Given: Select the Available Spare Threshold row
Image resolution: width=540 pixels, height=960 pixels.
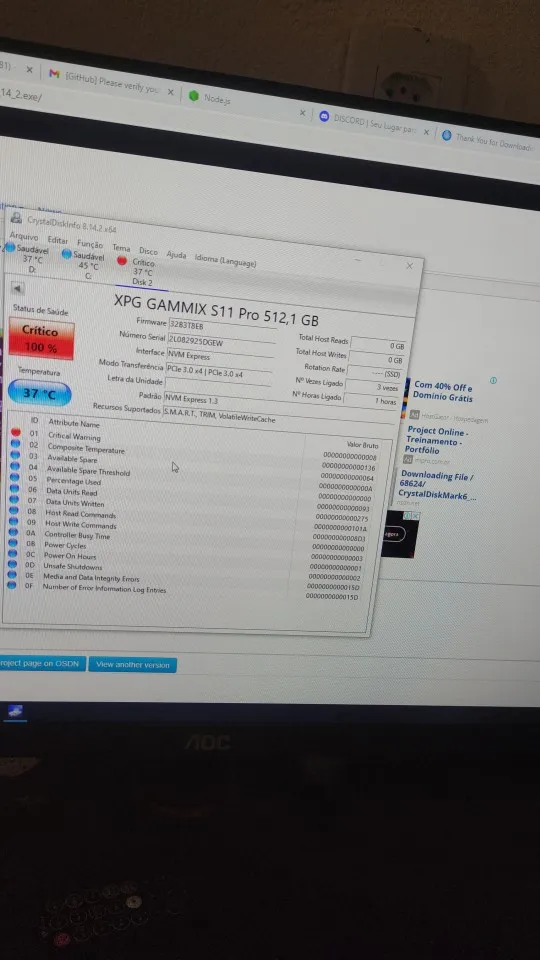Looking at the screenshot, I should 193,479.
